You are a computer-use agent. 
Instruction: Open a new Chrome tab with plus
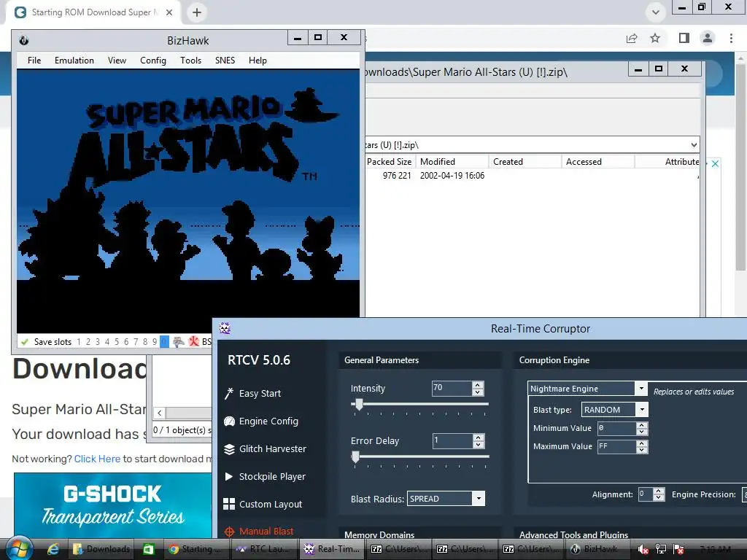pos(197,12)
